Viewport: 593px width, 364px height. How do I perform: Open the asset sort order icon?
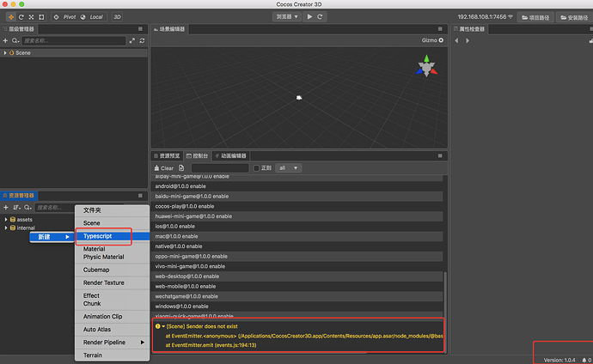pos(16,207)
